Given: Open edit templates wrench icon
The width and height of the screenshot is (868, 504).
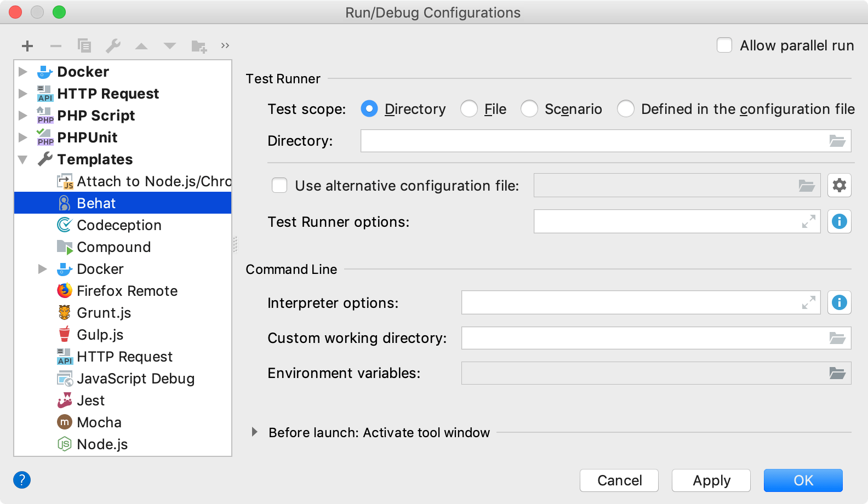Looking at the screenshot, I should 113,46.
